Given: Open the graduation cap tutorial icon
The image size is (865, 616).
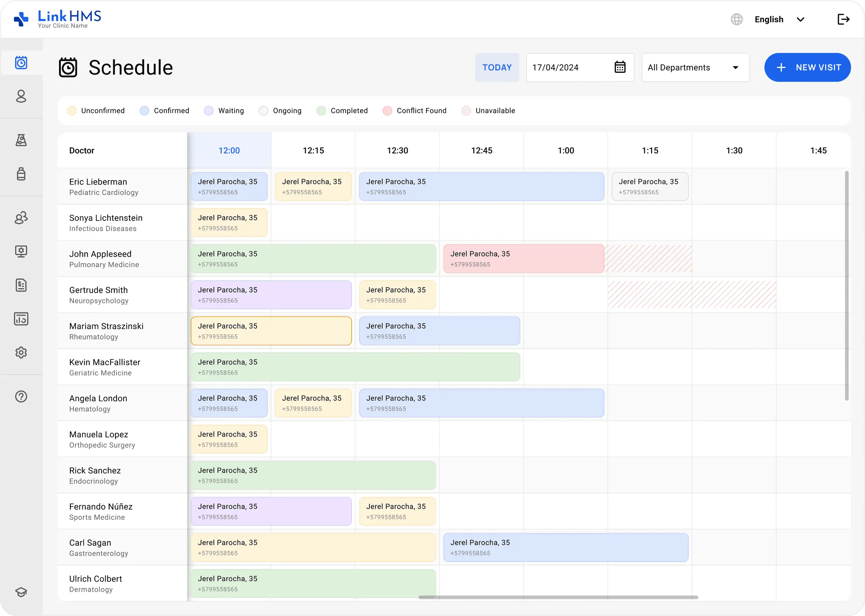Looking at the screenshot, I should coord(21,592).
